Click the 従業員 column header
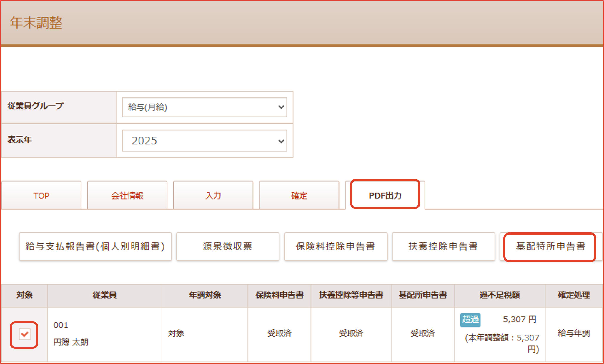The height and width of the screenshot is (364, 604). [104, 295]
